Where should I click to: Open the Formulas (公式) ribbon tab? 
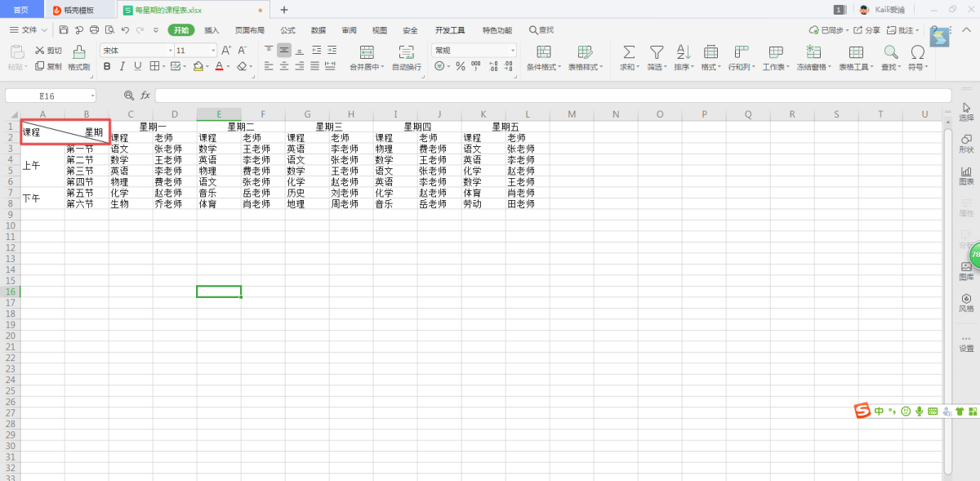[287, 30]
